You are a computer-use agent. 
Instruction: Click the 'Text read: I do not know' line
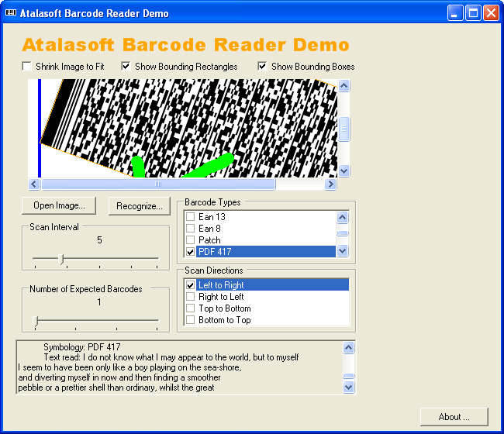click(x=171, y=357)
